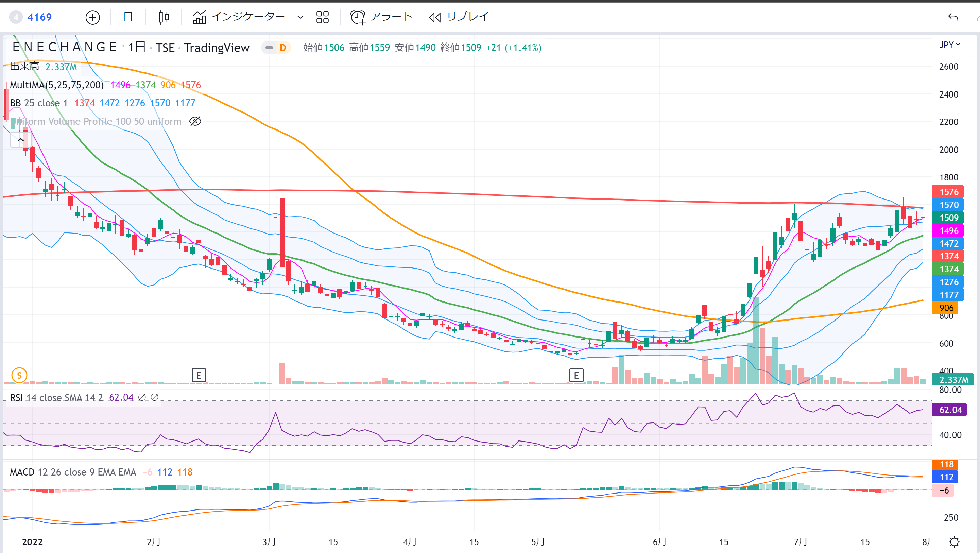This screenshot has height=553, width=980.
Task: Start bar replay with リプレイ
Action: (x=459, y=17)
